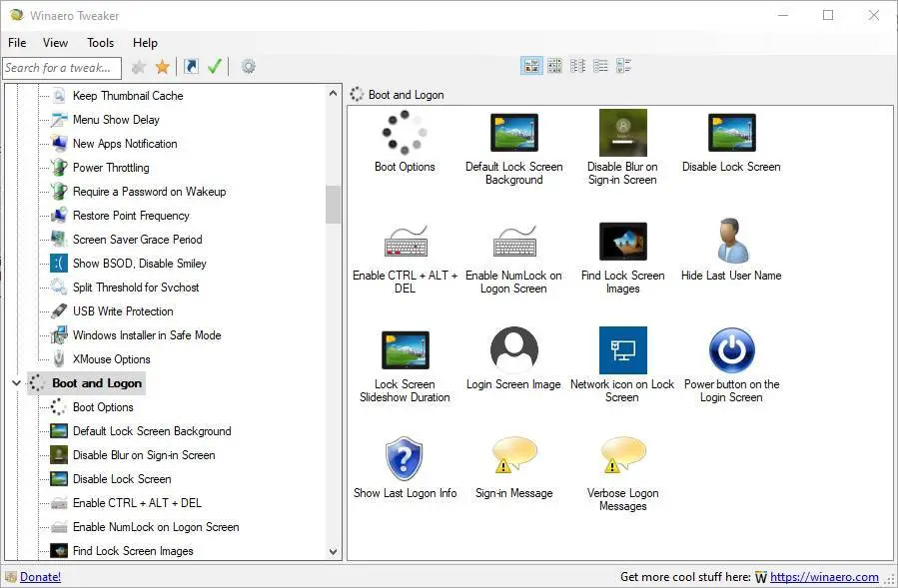Open the Login Screen Image icon
The image size is (898, 588).
click(x=513, y=350)
